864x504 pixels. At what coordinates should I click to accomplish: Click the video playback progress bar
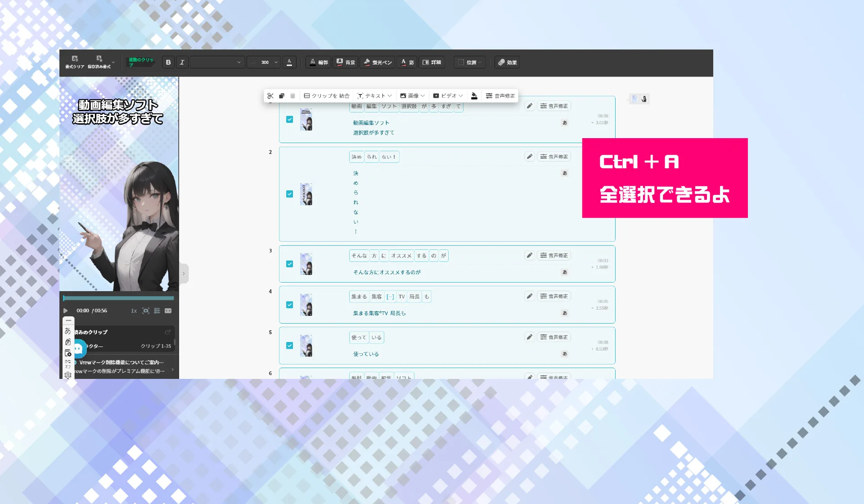click(118, 298)
